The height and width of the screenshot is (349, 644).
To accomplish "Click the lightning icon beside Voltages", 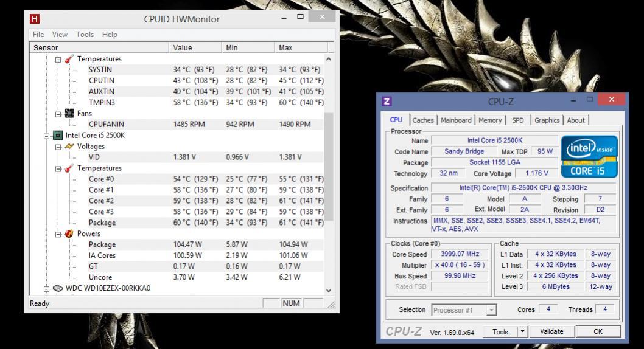I will pos(69,146).
